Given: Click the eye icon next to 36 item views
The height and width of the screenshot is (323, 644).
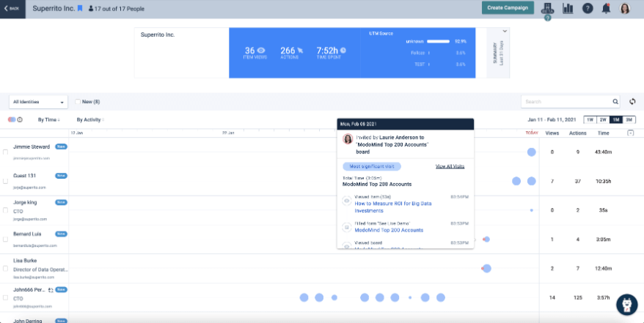Looking at the screenshot, I should tap(261, 51).
